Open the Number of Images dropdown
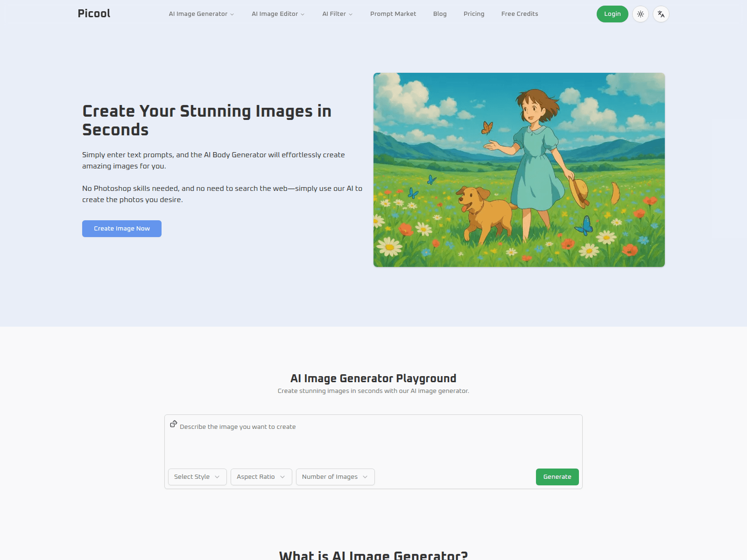The height and width of the screenshot is (560, 747). 335,476
